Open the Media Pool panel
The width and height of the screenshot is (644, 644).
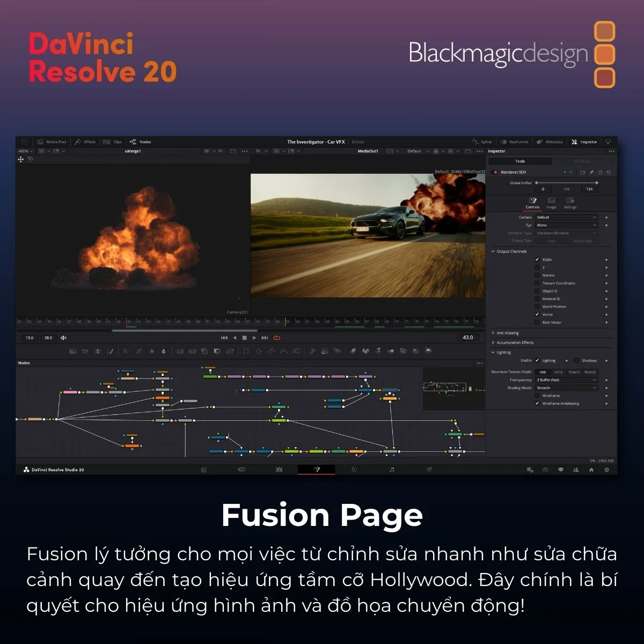pyautogui.click(x=52, y=142)
